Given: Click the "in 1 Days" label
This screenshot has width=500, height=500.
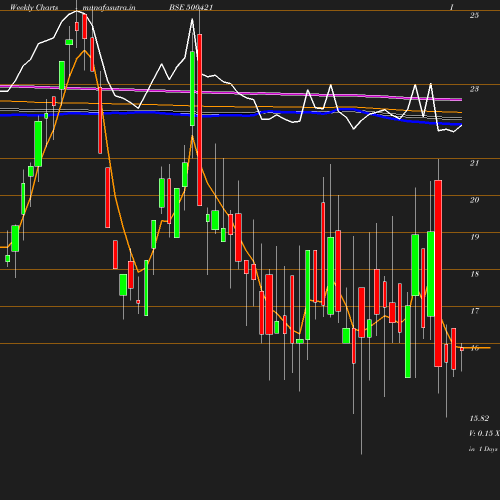Looking at the screenshot, I should coord(483,449).
